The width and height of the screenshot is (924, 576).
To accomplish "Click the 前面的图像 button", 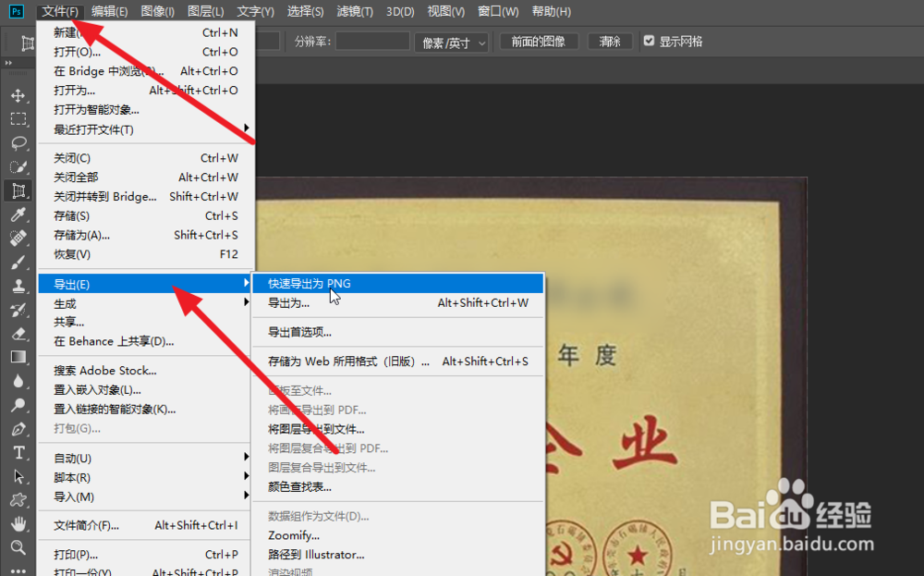I will point(539,42).
